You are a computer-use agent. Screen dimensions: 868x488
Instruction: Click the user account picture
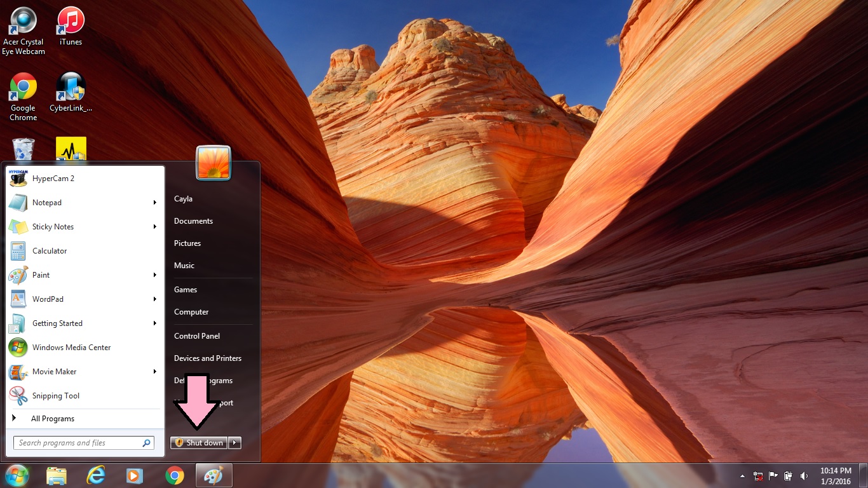[x=214, y=163]
